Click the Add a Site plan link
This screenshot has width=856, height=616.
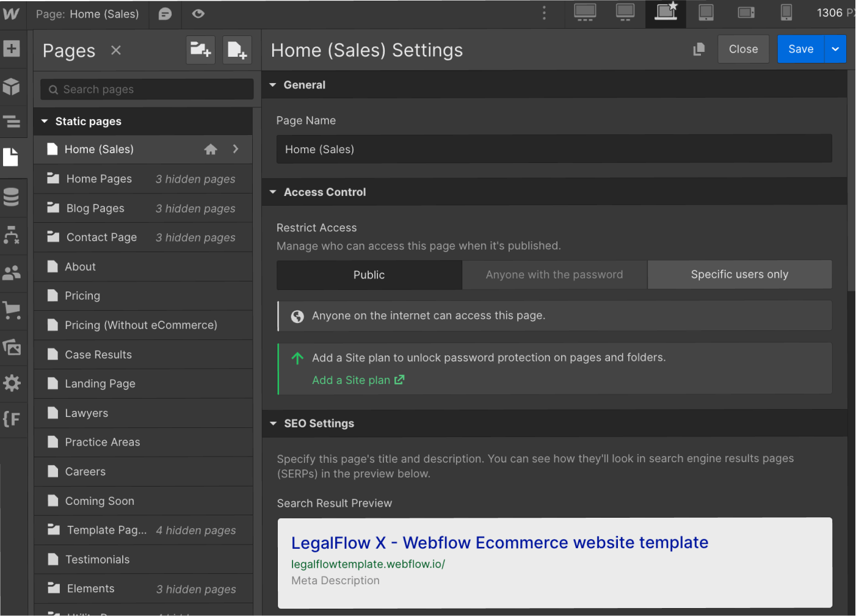coord(352,380)
